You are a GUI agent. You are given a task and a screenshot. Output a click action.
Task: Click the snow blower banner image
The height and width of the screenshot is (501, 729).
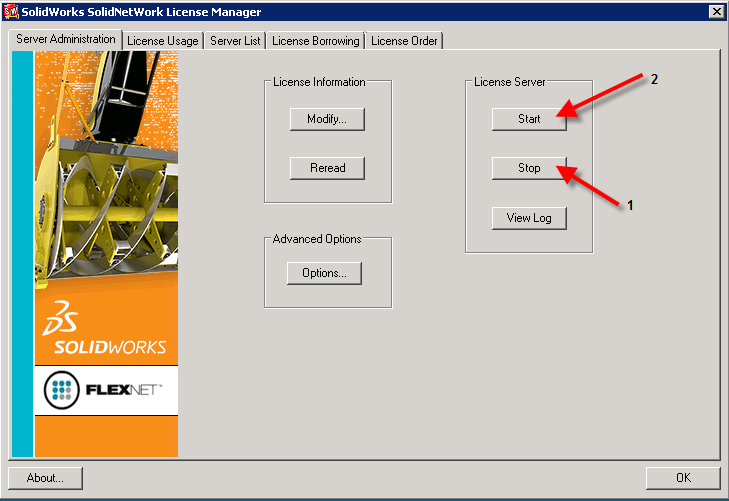pyautogui.click(x=105, y=170)
